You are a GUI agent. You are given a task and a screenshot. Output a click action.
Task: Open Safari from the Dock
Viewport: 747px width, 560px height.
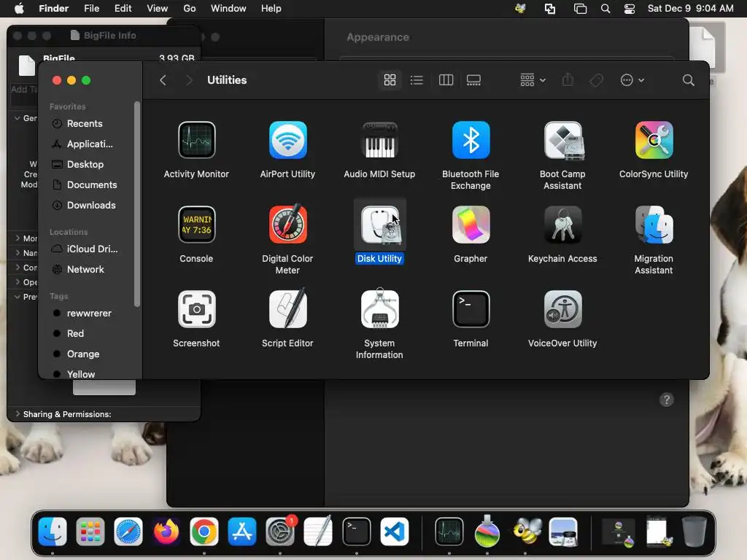(x=128, y=532)
